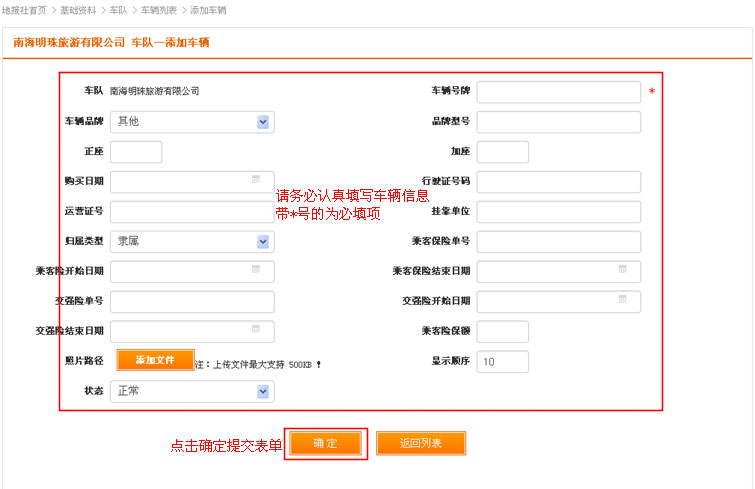
Task: Open calendar icon in 交强险开始日期 field
Action: [623, 300]
